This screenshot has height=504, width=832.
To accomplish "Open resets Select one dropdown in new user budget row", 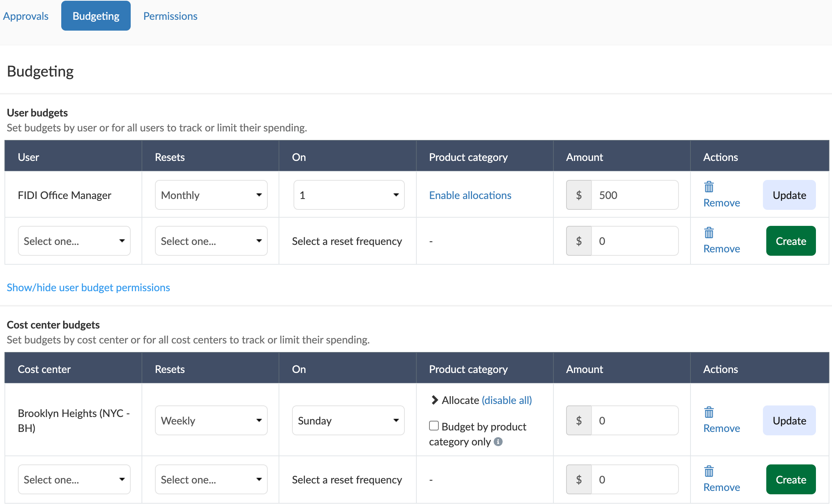I will 211,241.
